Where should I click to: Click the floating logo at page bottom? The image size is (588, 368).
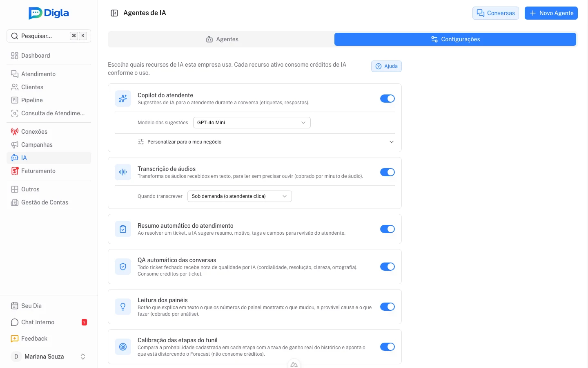point(294,364)
